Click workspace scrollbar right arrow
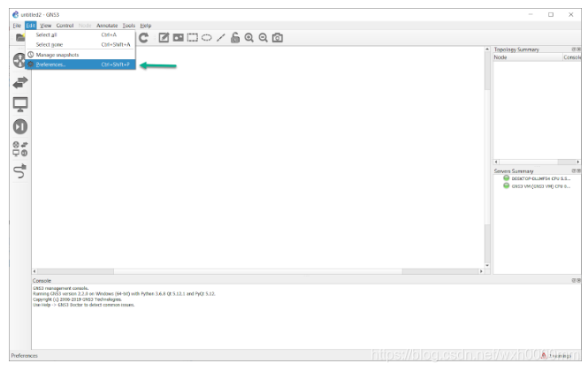Image resolution: width=588 pixels, height=371 pixels. click(x=481, y=271)
